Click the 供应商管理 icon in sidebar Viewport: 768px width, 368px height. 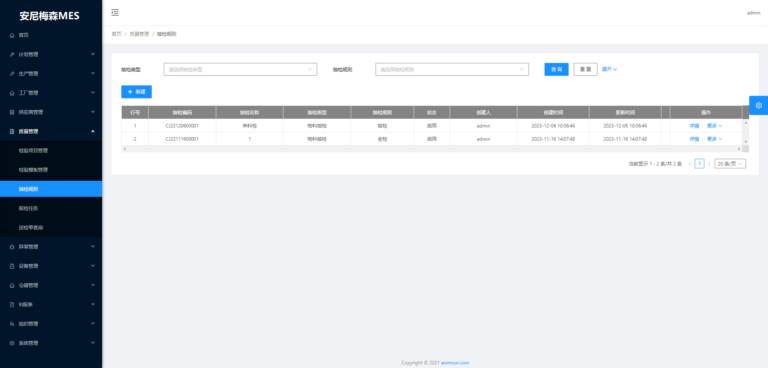12,112
